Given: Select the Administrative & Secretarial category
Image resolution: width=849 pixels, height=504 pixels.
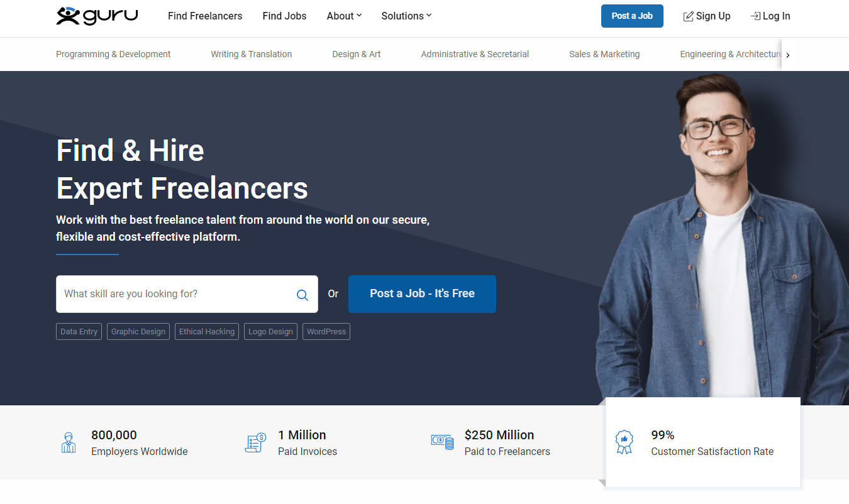Looking at the screenshot, I should (475, 54).
